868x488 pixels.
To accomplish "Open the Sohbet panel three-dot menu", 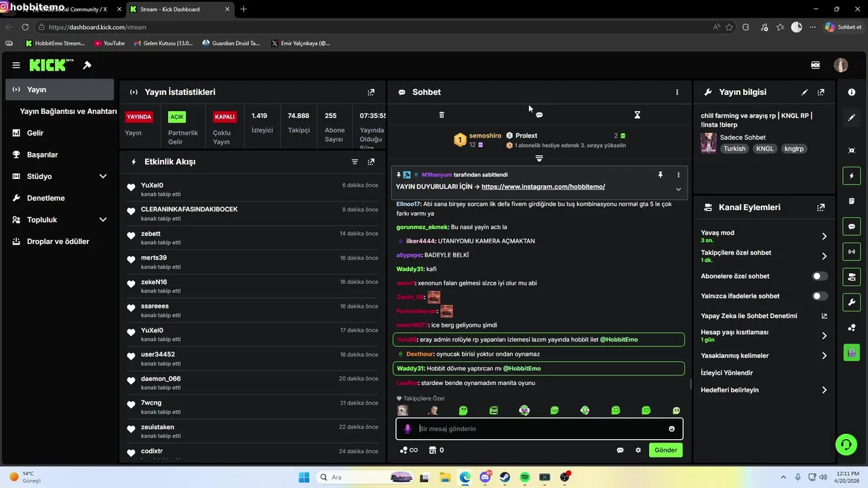I will 677,92.
